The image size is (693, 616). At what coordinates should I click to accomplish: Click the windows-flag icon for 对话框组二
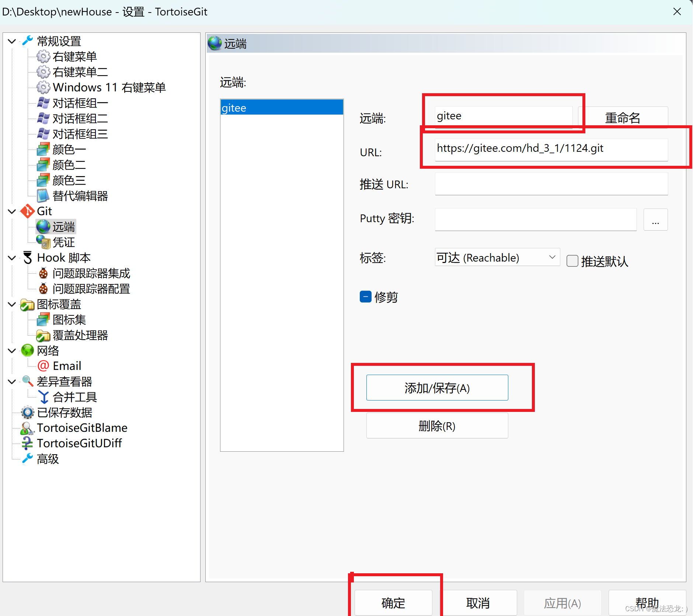pos(43,118)
